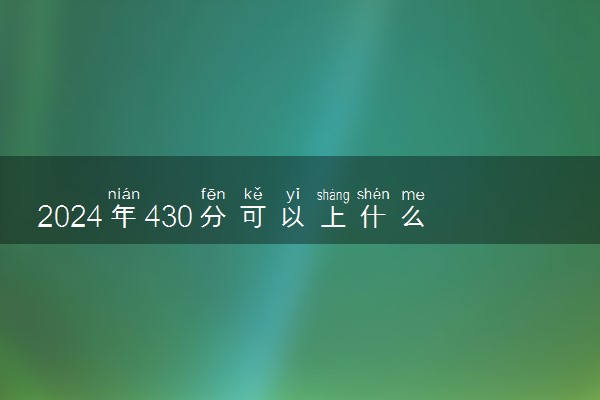
Task: Click the pinyin label "nián"
Action: pyautogui.click(x=124, y=194)
